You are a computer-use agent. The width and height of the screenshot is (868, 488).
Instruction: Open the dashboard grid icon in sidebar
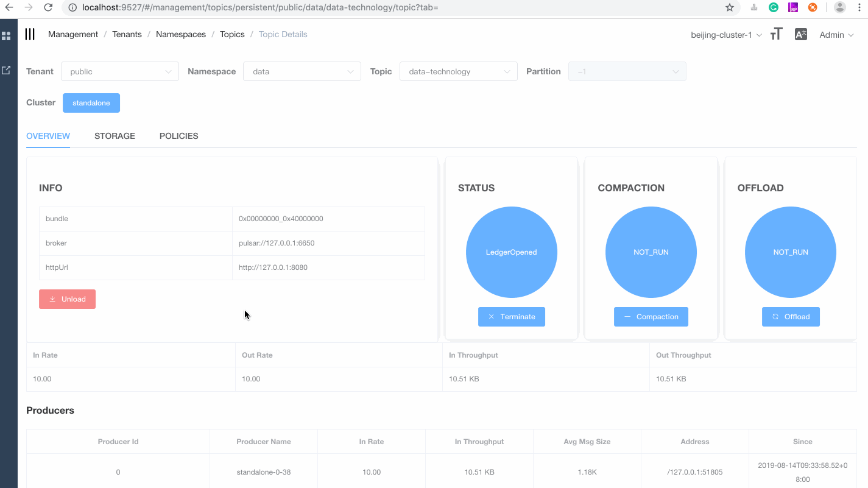point(7,36)
